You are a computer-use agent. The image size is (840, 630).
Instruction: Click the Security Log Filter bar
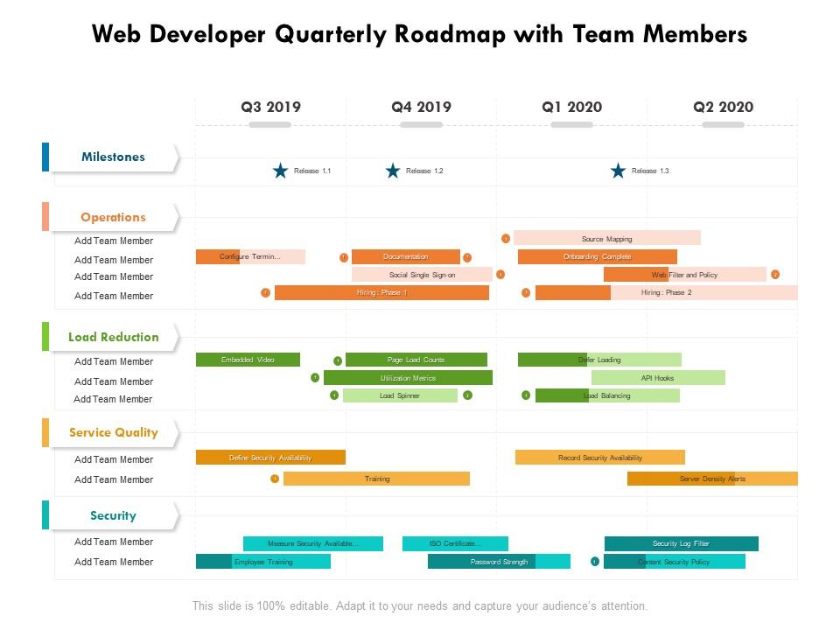point(682,543)
